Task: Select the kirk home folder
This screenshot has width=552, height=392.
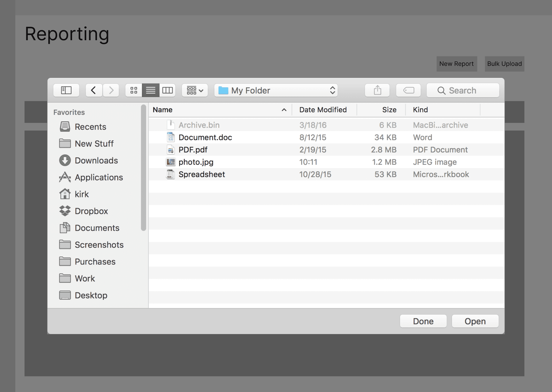Action: [82, 194]
